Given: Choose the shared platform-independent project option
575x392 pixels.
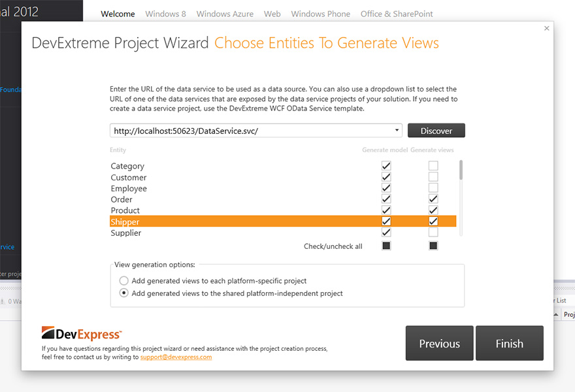Looking at the screenshot, I should pos(123,293).
